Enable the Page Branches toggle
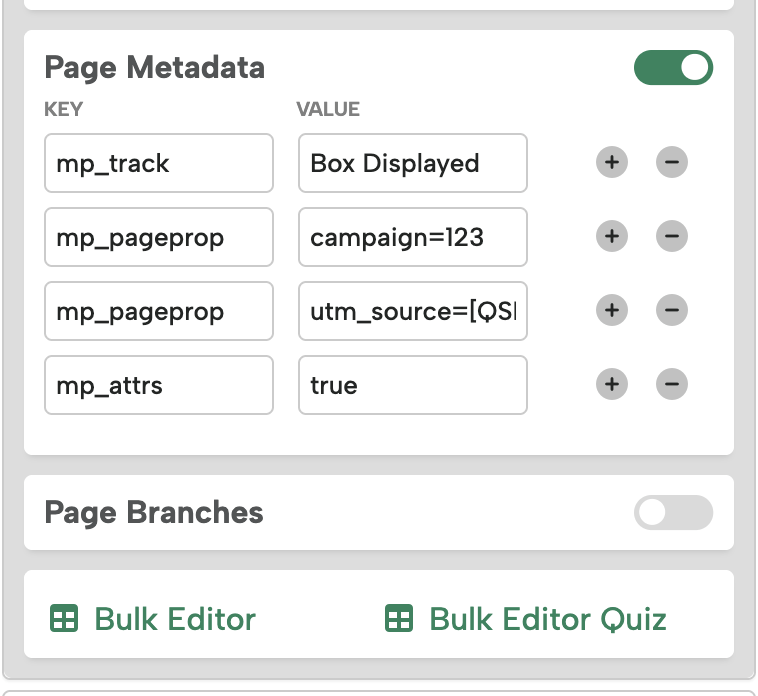Viewport: 758px width, 696px height. tap(673, 513)
